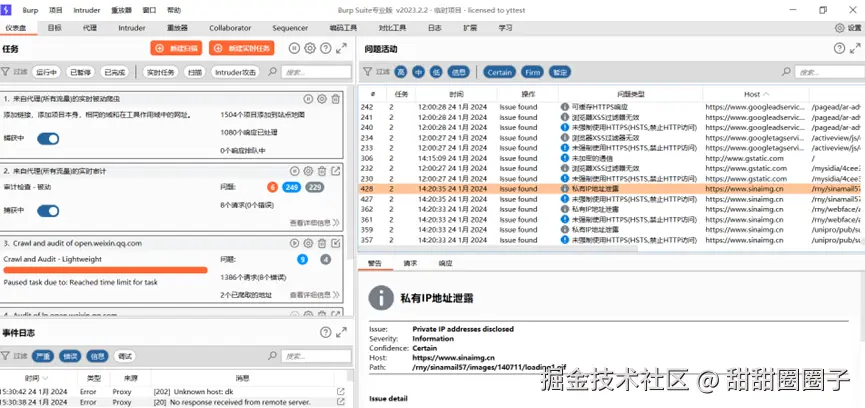Viewport: 865px width, 408px height.
Task: Open settings gear for task 3
Action: [308, 243]
